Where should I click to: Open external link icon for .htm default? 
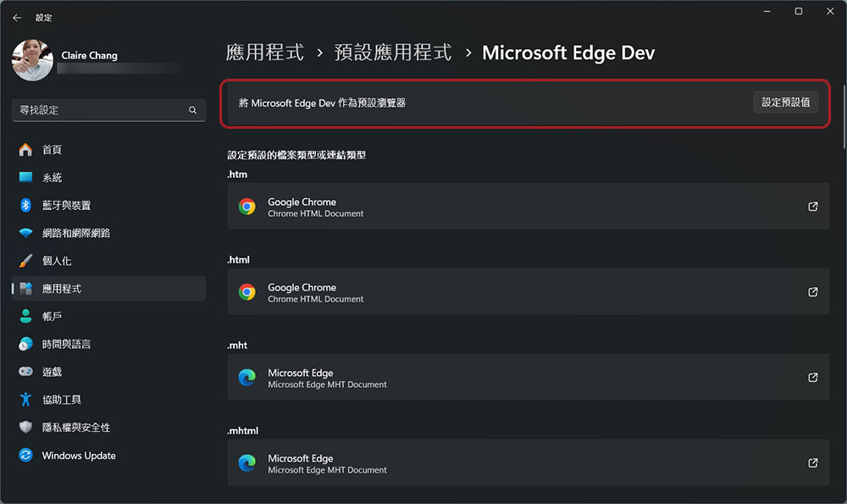point(812,207)
